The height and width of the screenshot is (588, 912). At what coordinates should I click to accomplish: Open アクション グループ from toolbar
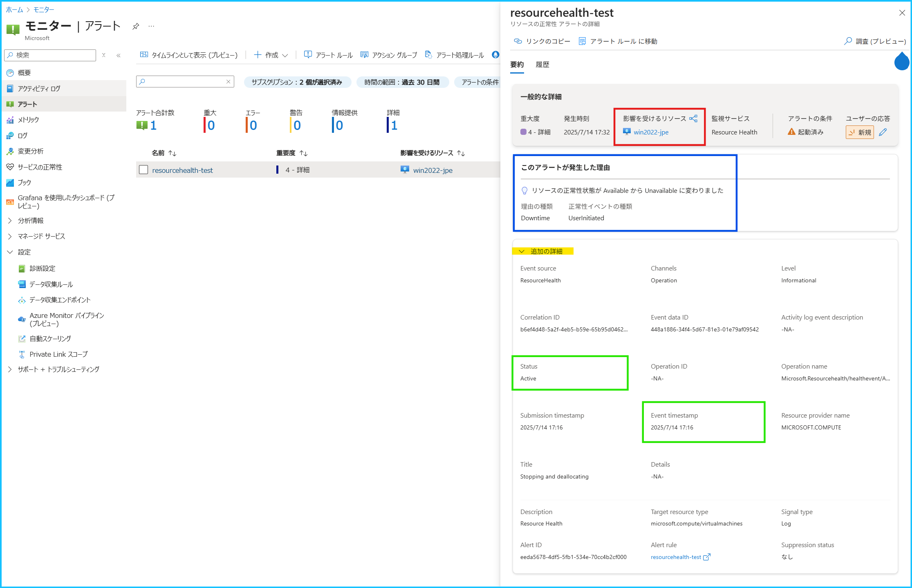[389, 55]
